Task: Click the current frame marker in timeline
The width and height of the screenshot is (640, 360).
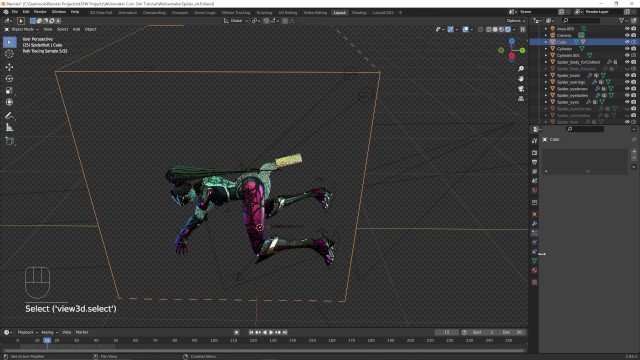Action: click(x=47, y=340)
